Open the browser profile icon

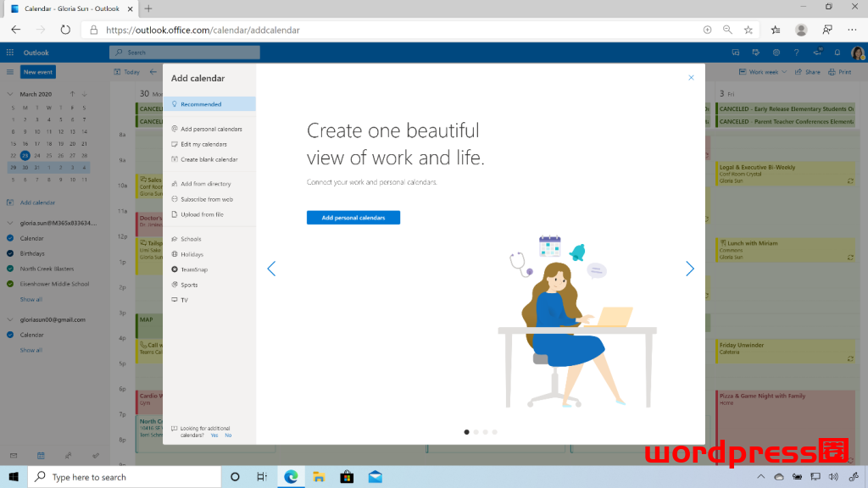[801, 30]
